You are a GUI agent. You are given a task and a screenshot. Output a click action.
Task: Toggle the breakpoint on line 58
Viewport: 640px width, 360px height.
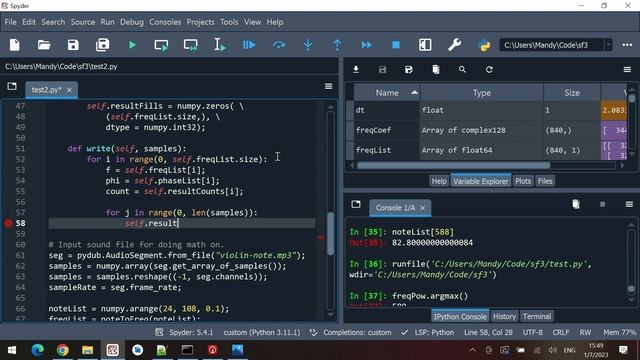point(8,223)
